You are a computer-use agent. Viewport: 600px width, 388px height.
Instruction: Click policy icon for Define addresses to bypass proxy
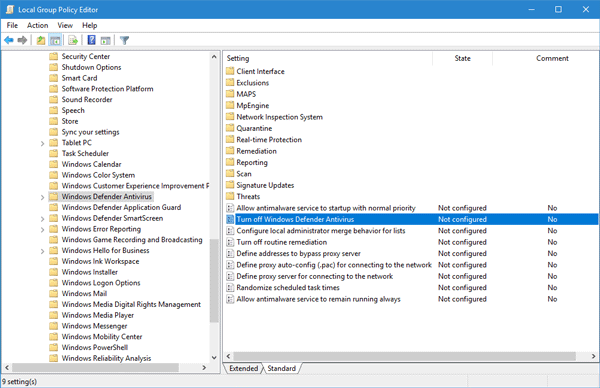pos(230,253)
